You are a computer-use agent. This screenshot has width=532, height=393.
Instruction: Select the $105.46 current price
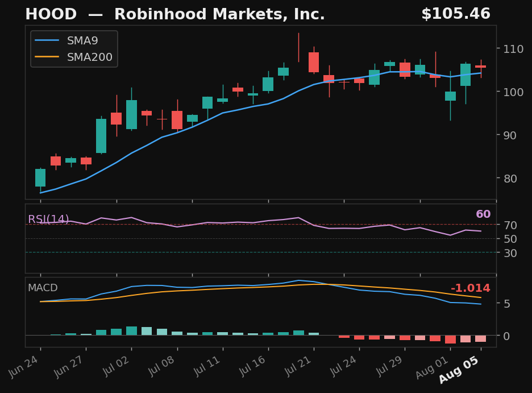coord(456,14)
